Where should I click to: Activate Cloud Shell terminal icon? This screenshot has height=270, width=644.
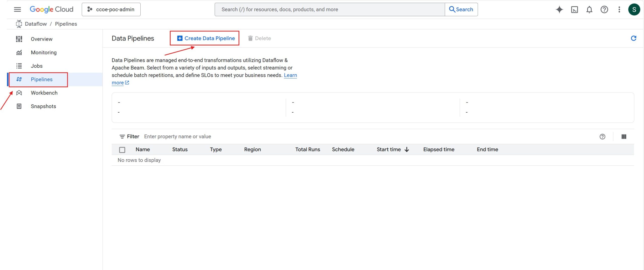pos(574,10)
